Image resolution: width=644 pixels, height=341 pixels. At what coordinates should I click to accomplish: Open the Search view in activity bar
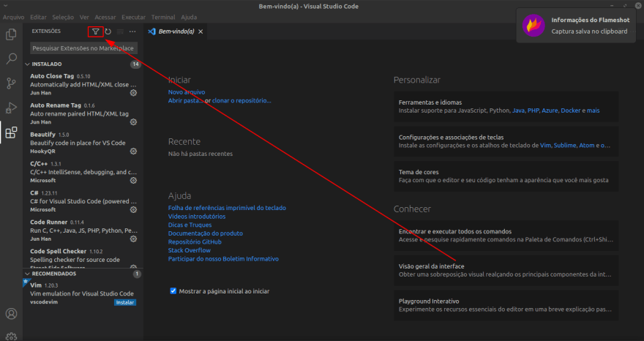tap(11, 59)
